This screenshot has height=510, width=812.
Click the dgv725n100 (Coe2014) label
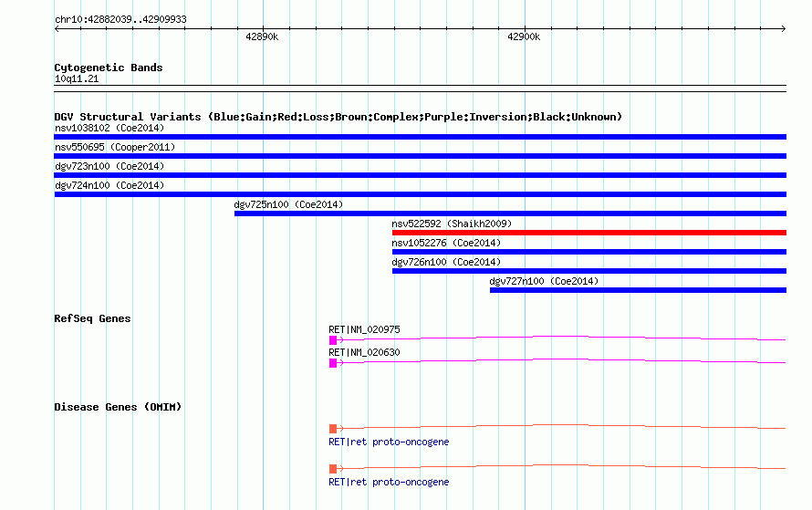[x=288, y=204]
